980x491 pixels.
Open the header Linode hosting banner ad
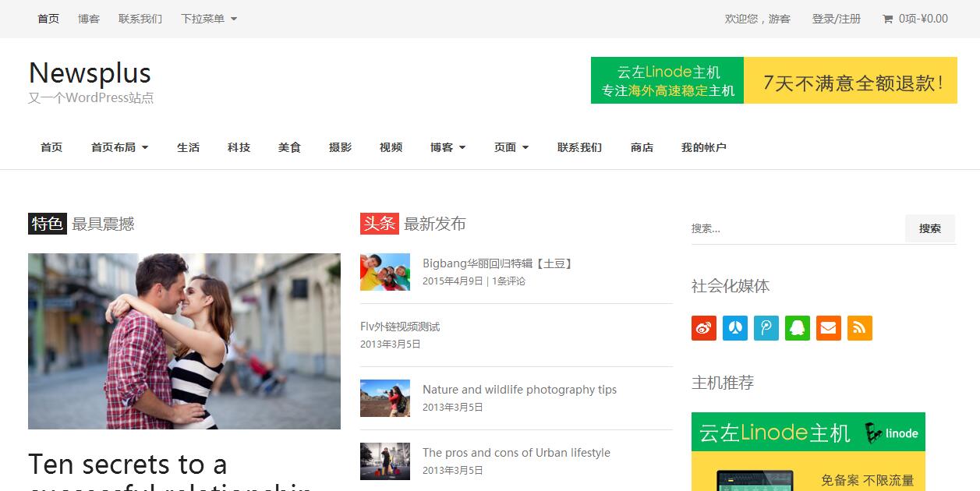point(774,80)
